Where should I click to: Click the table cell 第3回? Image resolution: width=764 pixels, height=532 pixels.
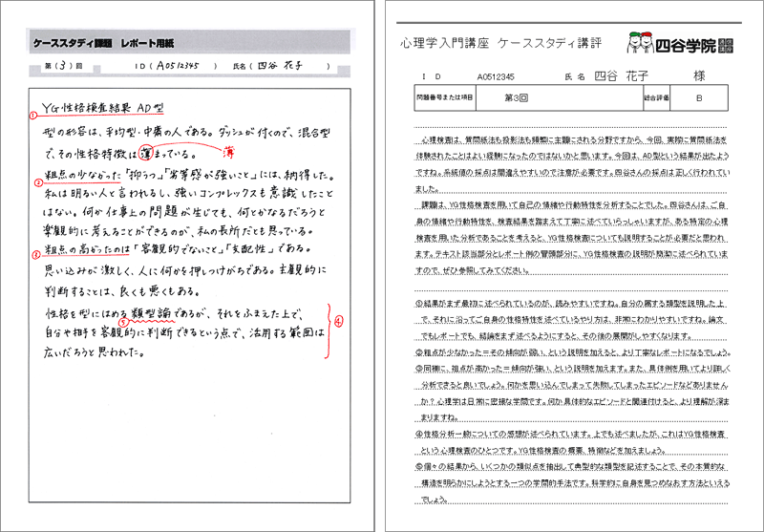(560, 98)
